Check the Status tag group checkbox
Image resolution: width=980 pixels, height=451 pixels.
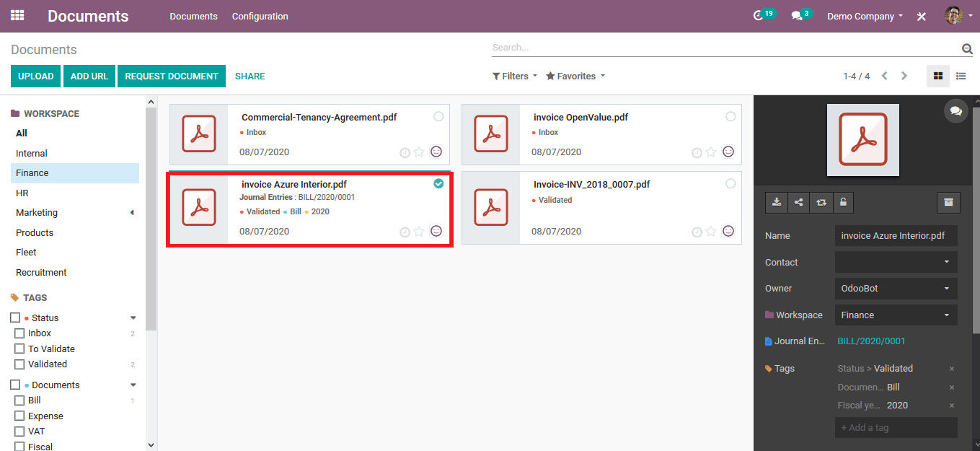(x=15, y=318)
